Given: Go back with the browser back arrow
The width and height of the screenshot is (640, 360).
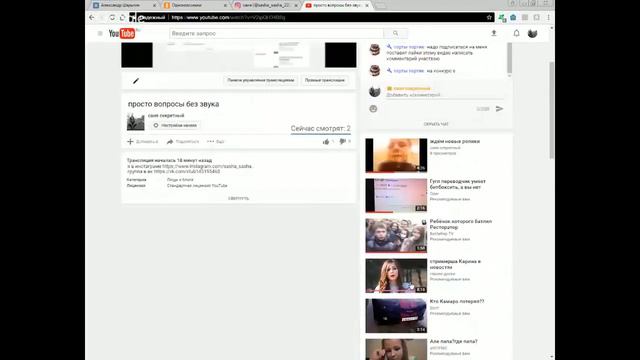Looking at the screenshot, I should tap(92, 18).
